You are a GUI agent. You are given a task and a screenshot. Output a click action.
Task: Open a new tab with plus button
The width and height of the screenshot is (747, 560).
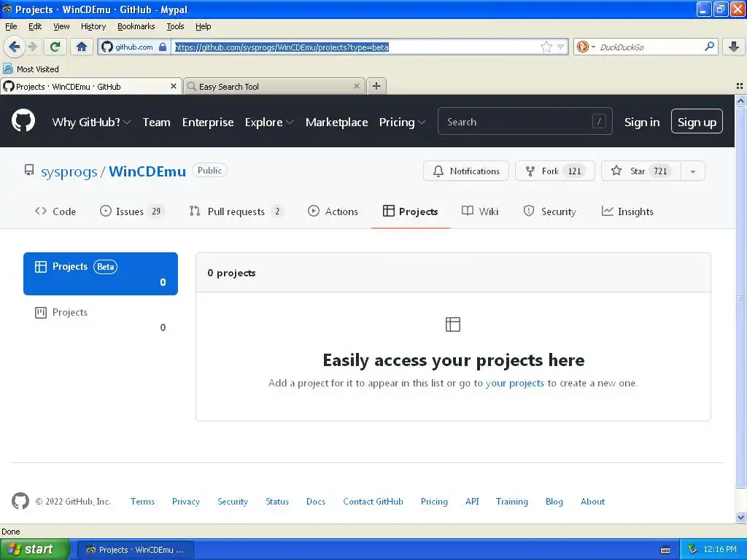pyautogui.click(x=376, y=86)
